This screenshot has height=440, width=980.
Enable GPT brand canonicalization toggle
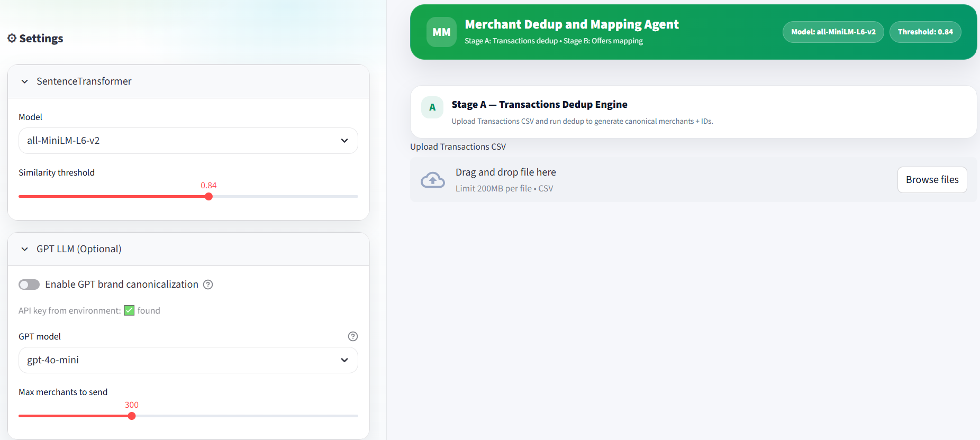29,285
